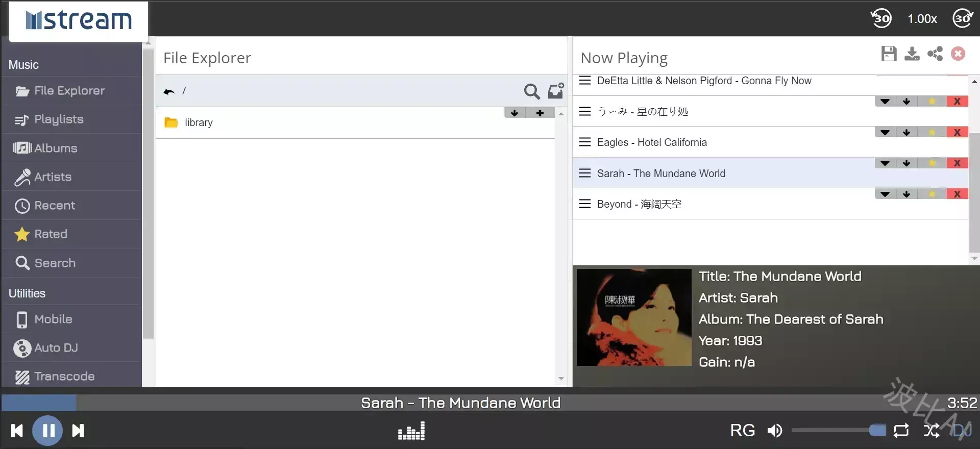Toggle ReplayGain with the RG button
The width and height of the screenshot is (980, 449).
point(743,431)
